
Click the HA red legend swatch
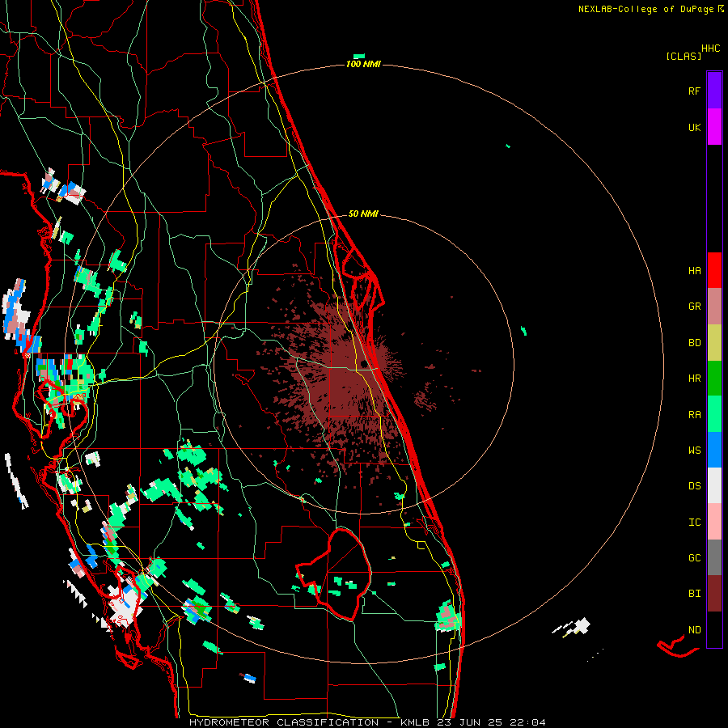[714, 270]
